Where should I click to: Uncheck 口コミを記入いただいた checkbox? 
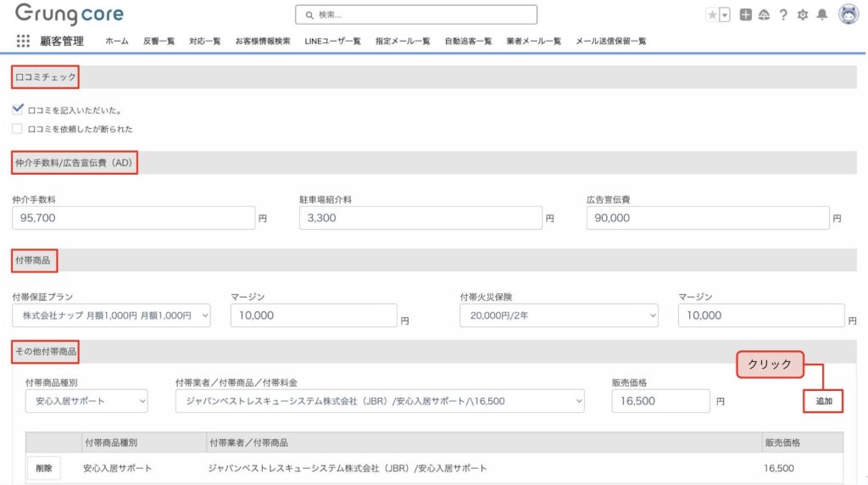tap(18, 109)
